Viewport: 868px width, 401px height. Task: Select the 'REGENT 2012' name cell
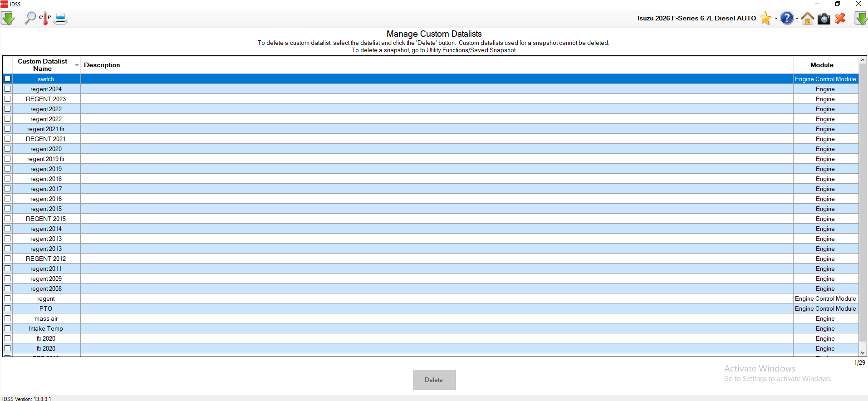(x=46, y=259)
